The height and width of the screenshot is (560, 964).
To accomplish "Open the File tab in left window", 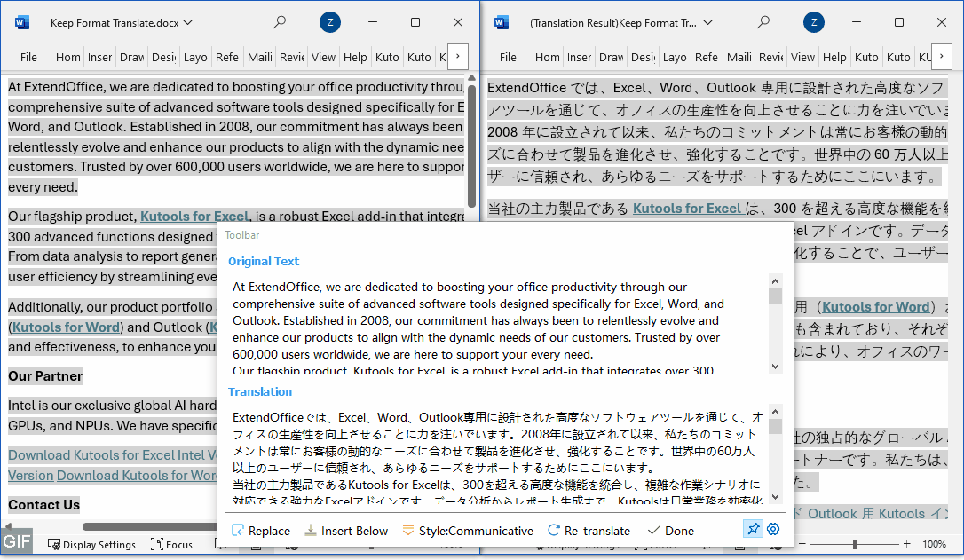I will pyautogui.click(x=28, y=57).
